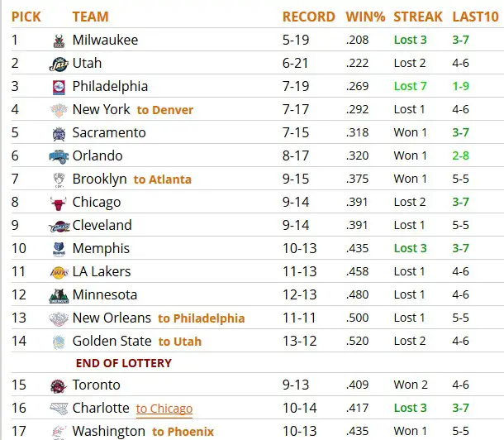The width and height of the screenshot is (504, 440).
Task: Click the New York Knicks logo
Action: click(59, 110)
